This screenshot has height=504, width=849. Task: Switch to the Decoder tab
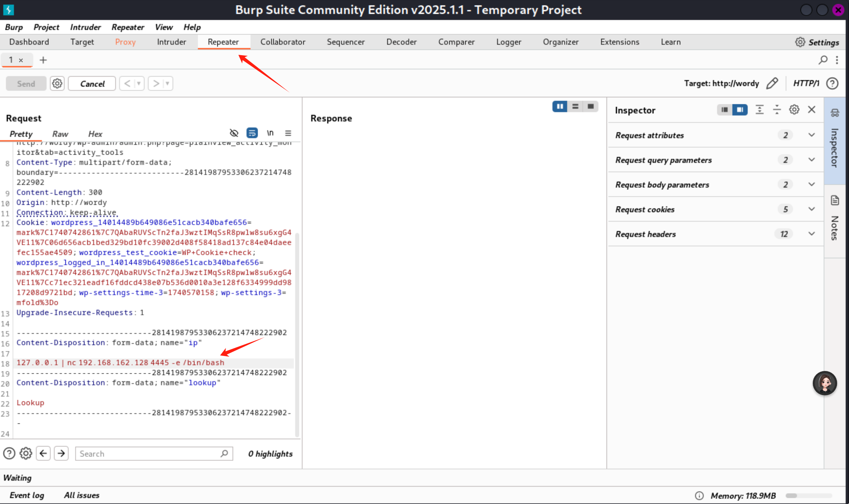point(401,42)
